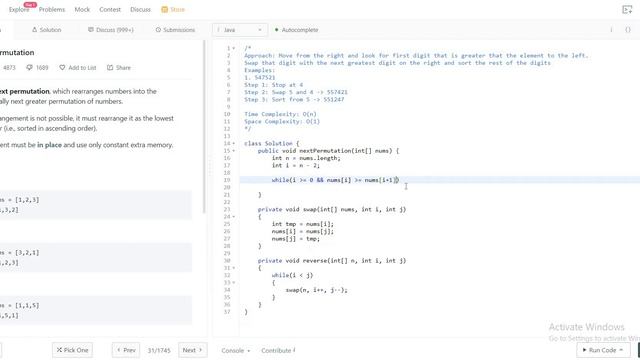Click the 'nums[j] = tmp;' line
This screenshot has width=640, height=360.
296,239
